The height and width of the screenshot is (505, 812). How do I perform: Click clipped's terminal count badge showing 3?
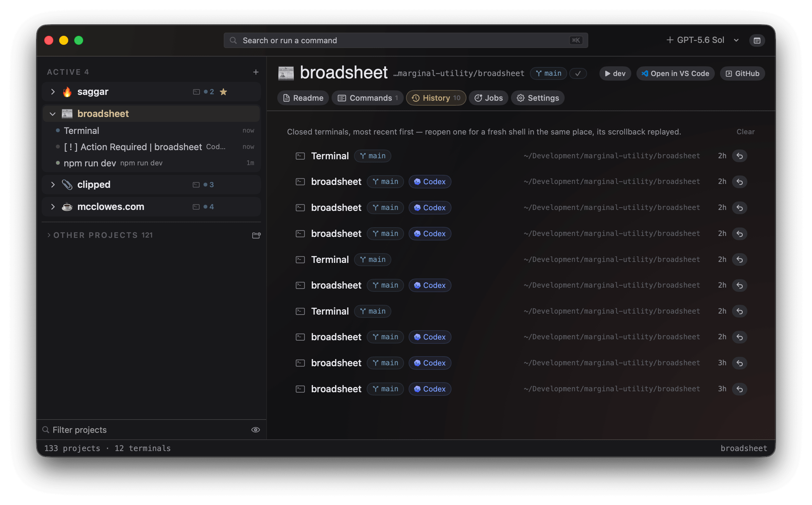[203, 185]
